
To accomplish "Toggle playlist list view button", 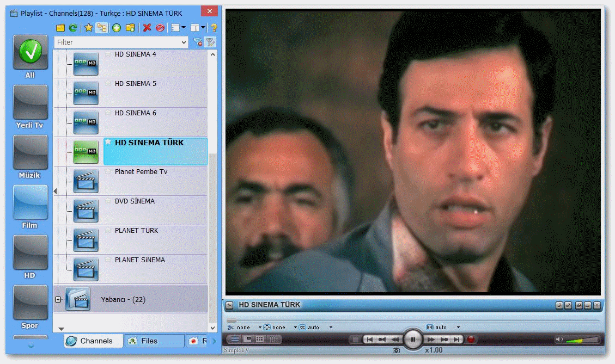I will coord(235,340).
